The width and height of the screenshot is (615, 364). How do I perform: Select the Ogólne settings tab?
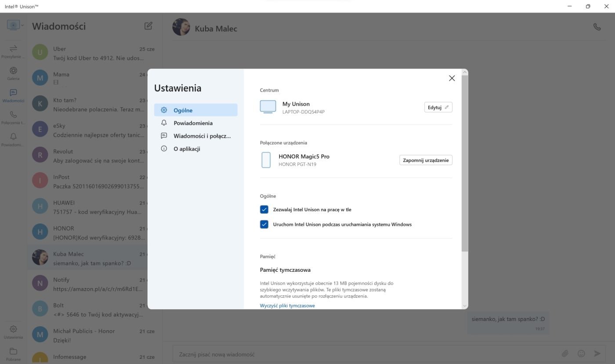[x=196, y=110]
